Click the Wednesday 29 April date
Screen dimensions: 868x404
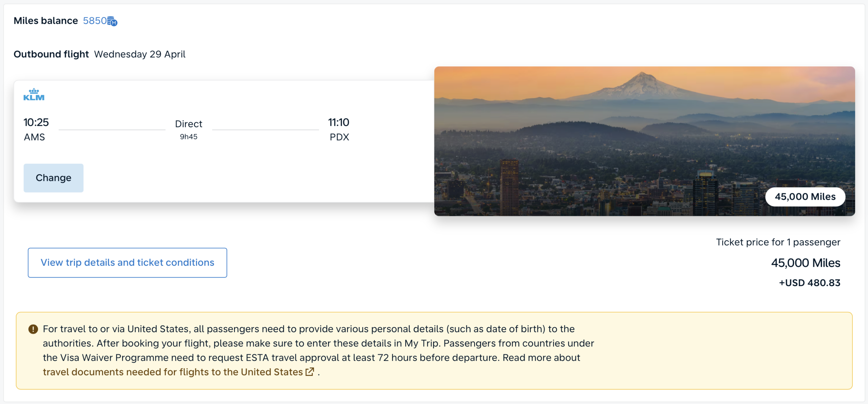click(x=140, y=54)
